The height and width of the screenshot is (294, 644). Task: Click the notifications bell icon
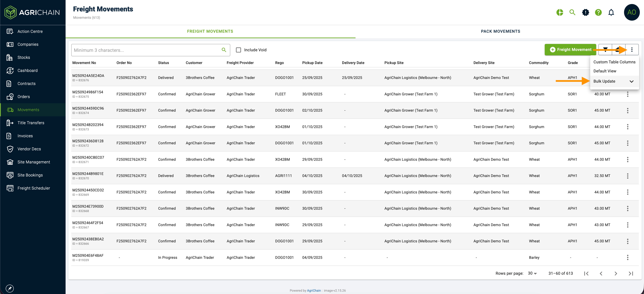pyautogui.click(x=611, y=12)
